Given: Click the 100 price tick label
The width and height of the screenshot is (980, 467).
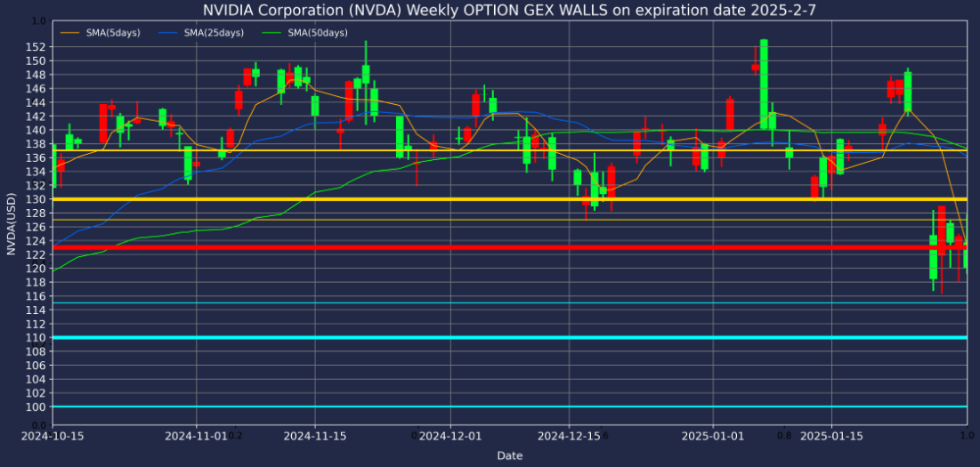Looking at the screenshot, I should (x=36, y=407).
